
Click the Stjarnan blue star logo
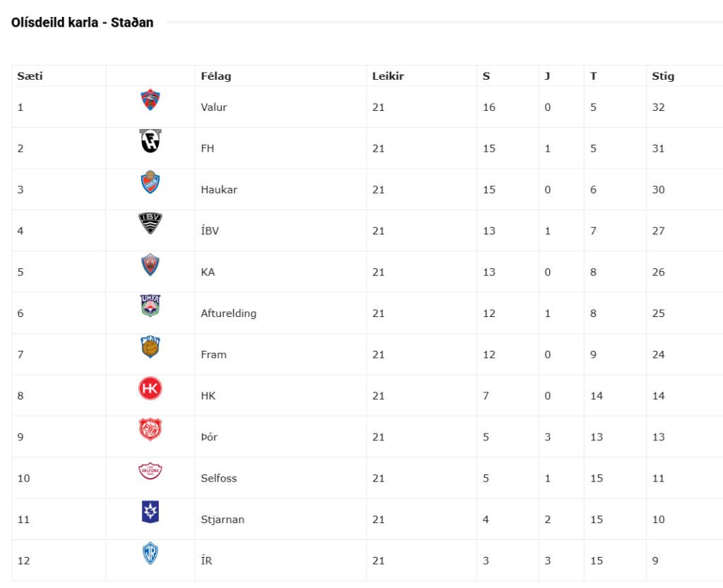coord(150,512)
